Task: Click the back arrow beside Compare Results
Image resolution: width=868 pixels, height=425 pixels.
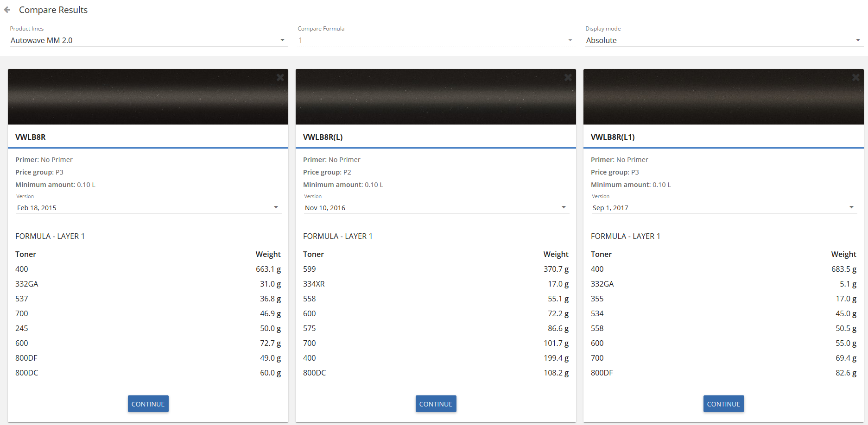Action: coord(7,10)
